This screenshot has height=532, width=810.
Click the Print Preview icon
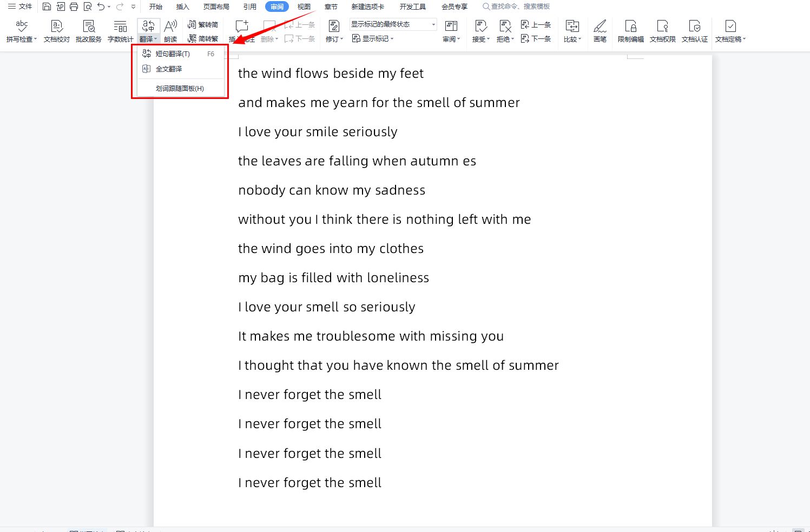pos(87,6)
